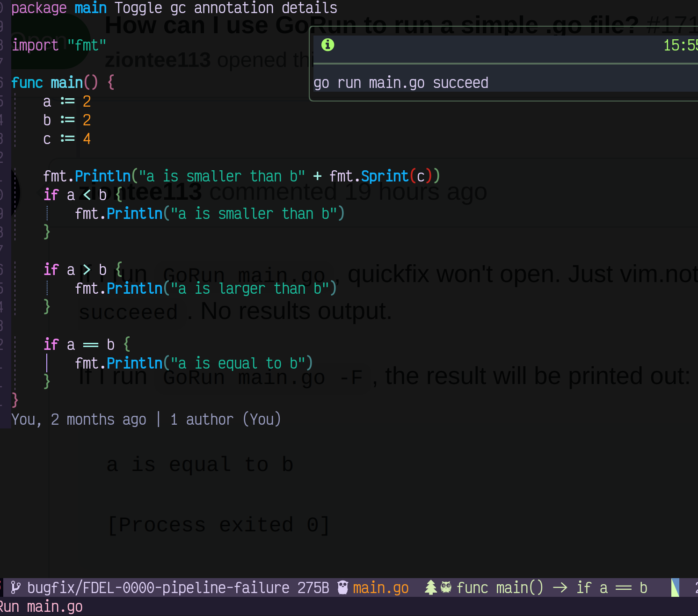Click the ghost icon beside main.go
This screenshot has width=698, height=616.
pyautogui.click(x=342, y=587)
